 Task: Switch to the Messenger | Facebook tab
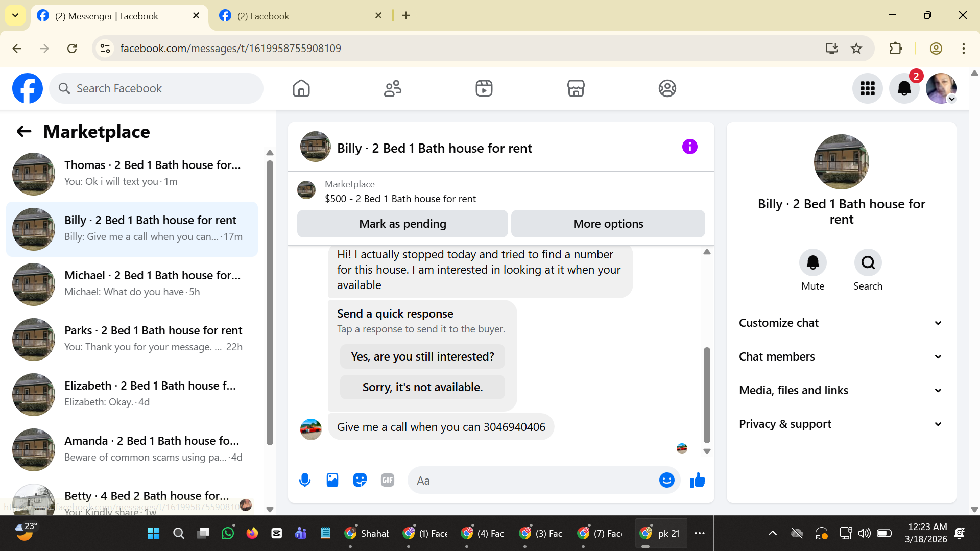119,16
